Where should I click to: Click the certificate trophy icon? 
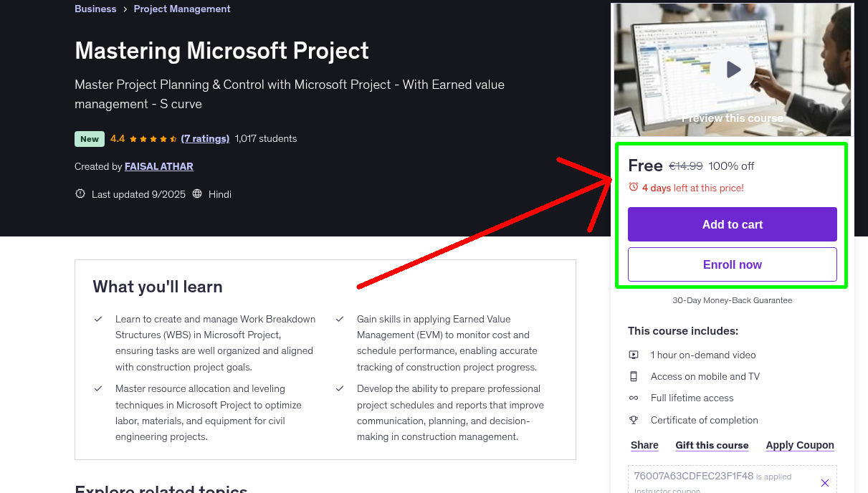pos(634,420)
